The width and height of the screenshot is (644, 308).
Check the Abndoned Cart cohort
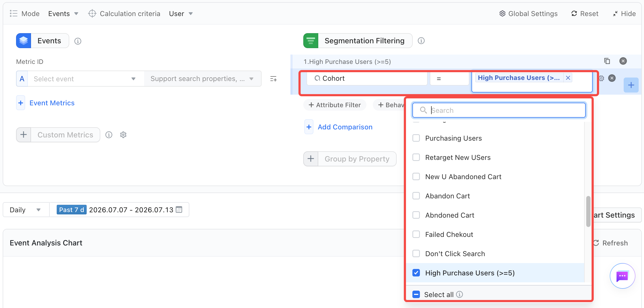pos(416,215)
